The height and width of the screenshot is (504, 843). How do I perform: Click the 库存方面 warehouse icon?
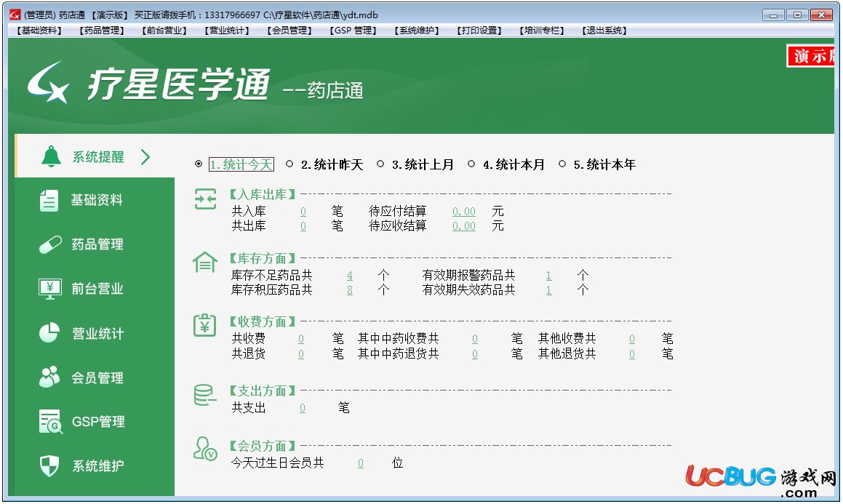tap(205, 263)
